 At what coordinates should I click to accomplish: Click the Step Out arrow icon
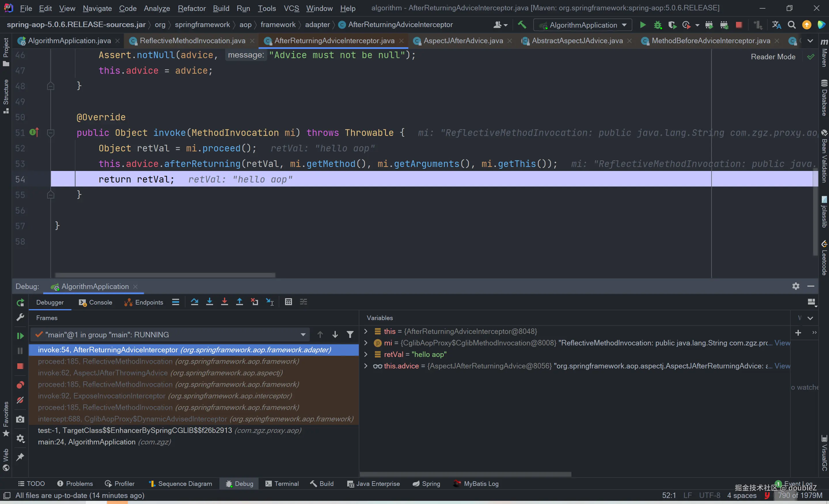(x=239, y=302)
